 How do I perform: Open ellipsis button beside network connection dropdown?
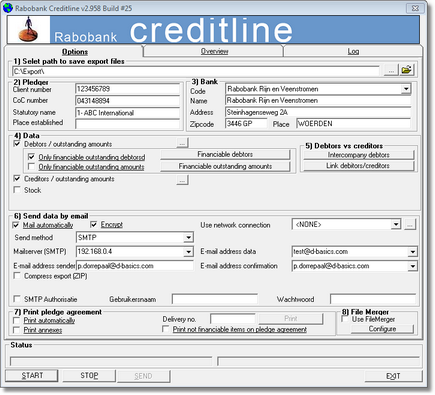(410, 225)
